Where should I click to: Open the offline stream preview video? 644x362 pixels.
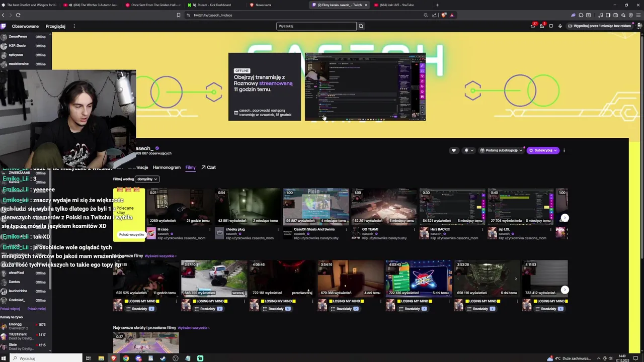365,87
